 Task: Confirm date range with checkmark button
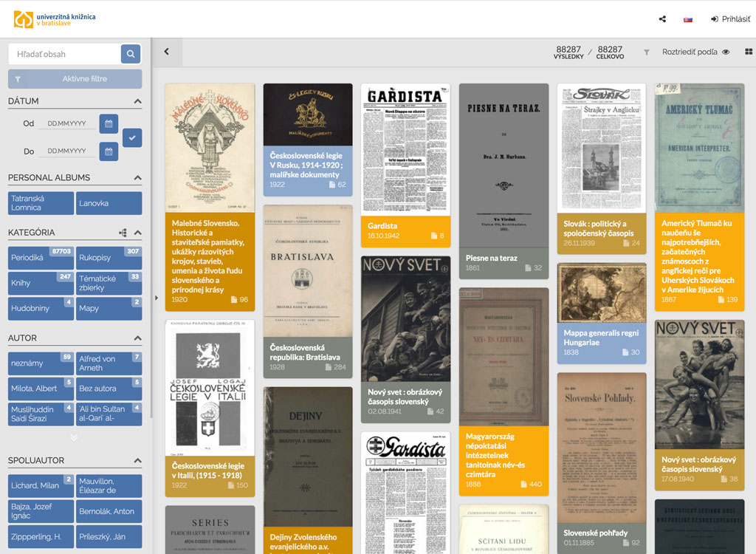pyautogui.click(x=132, y=137)
